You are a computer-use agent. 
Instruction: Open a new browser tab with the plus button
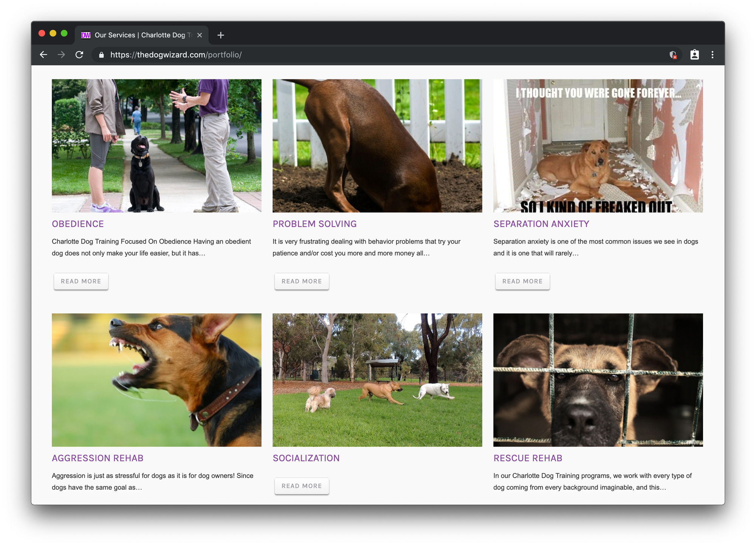(221, 35)
